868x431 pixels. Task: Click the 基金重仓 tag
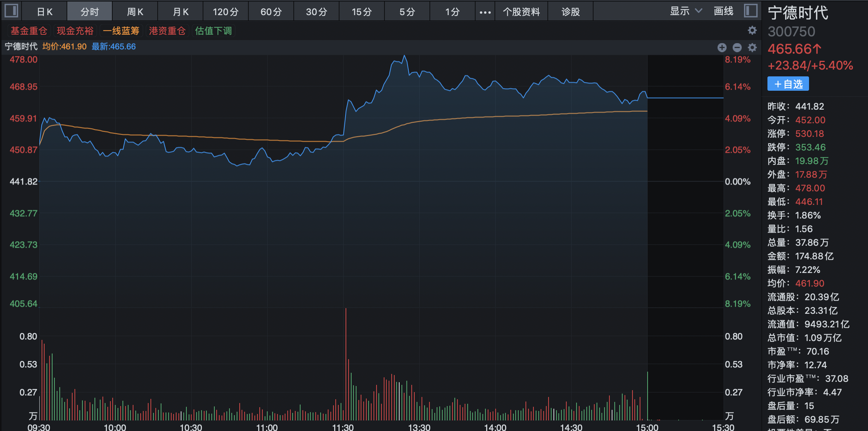pyautogui.click(x=29, y=31)
